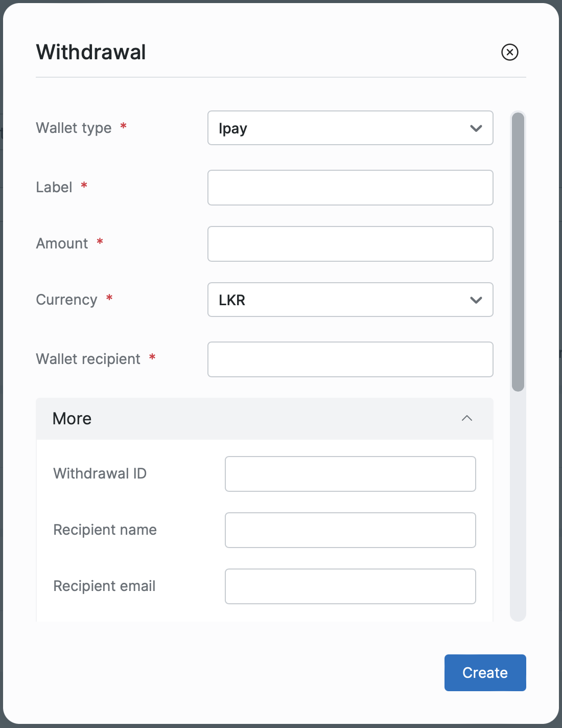562x728 pixels.
Task: Focus the Recipient email input field
Action: [x=350, y=586]
